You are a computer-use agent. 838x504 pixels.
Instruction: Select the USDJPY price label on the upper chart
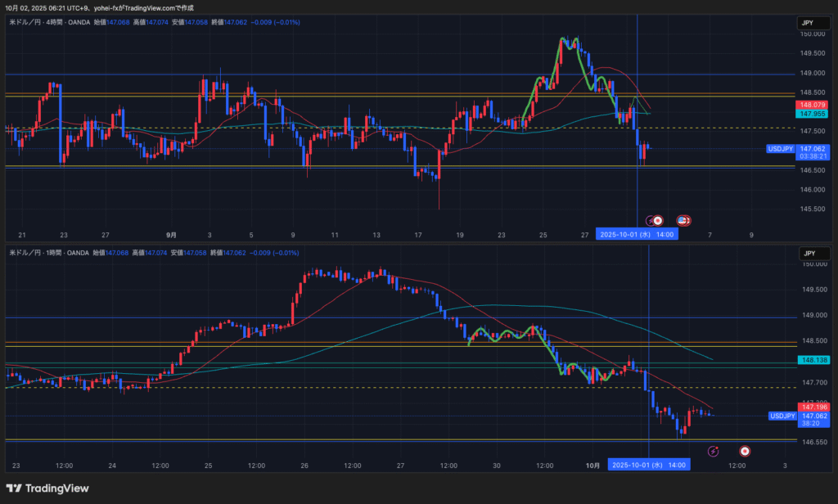pos(780,149)
